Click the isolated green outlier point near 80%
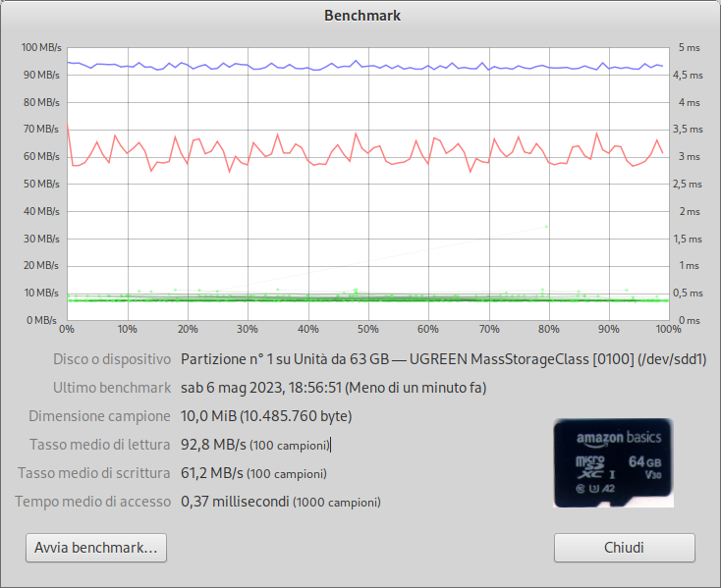 point(546,227)
